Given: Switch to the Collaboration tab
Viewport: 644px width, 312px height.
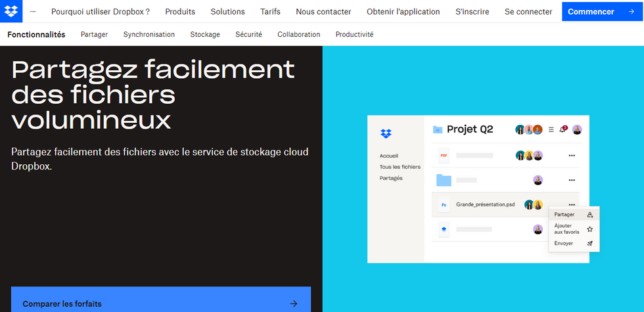Looking at the screenshot, I should coord(298,34).
